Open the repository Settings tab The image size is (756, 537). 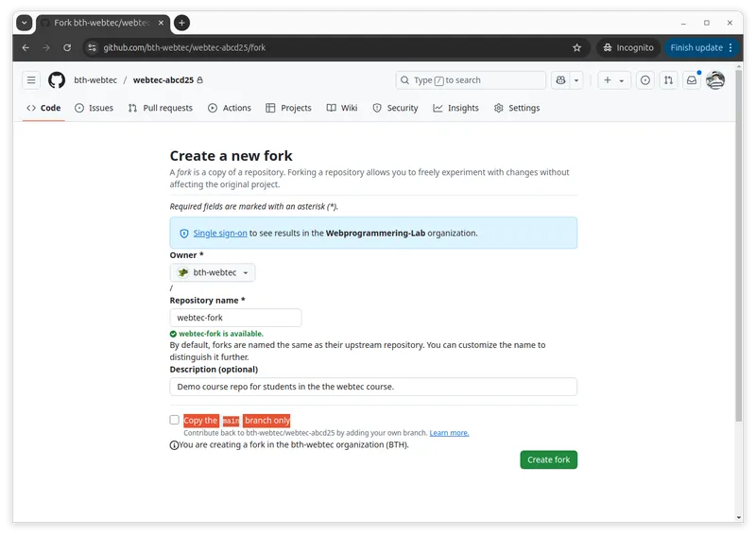(x=517, y=108)
